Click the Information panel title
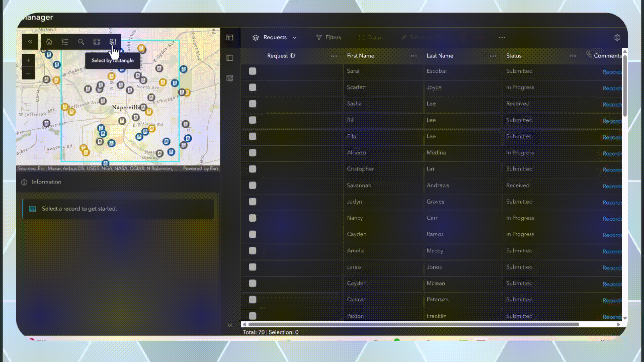Screen dimensions: 644x362 click(46, 182)
